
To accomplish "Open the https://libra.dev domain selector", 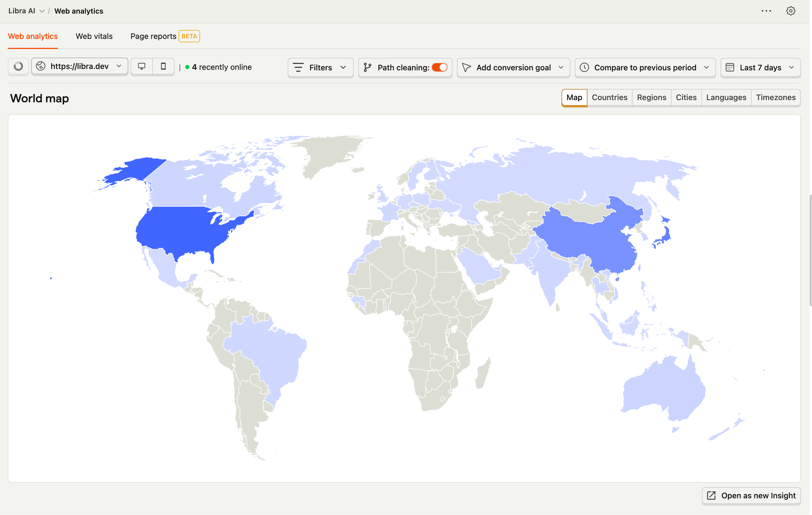I will pyautogui.click(x=80, y=66).
